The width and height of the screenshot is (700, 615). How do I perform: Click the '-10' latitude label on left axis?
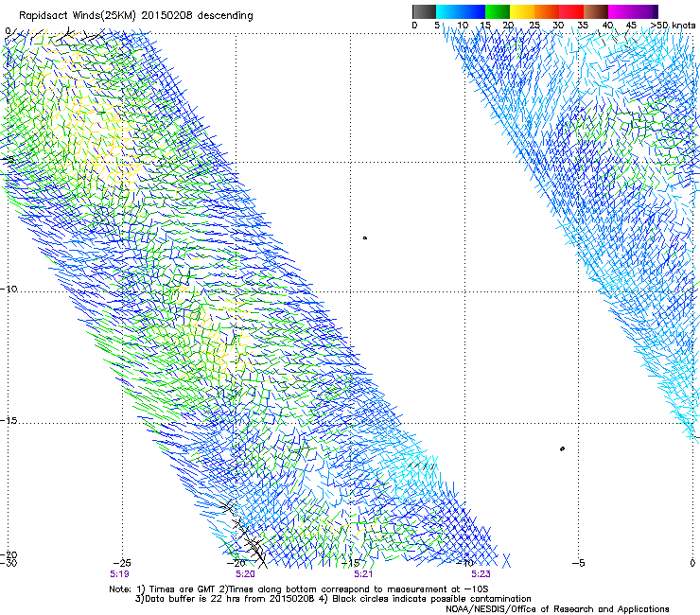(x=9, y=289)
